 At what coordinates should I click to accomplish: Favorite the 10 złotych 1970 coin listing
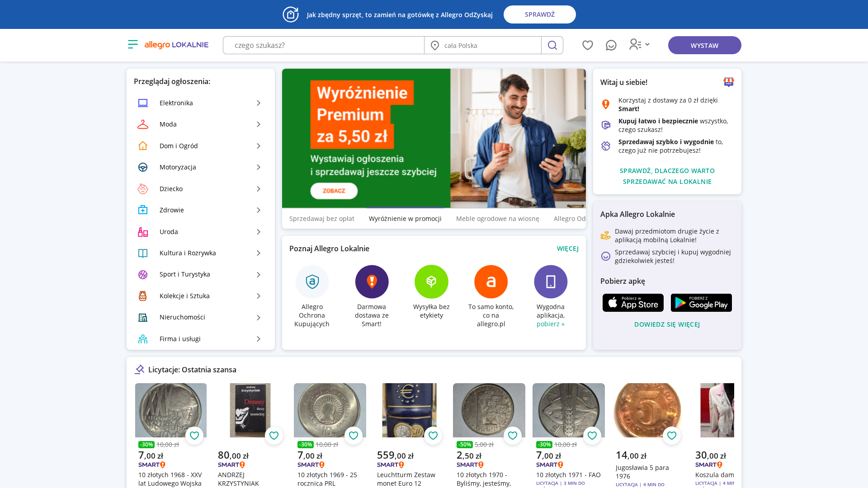coord(513,436)
